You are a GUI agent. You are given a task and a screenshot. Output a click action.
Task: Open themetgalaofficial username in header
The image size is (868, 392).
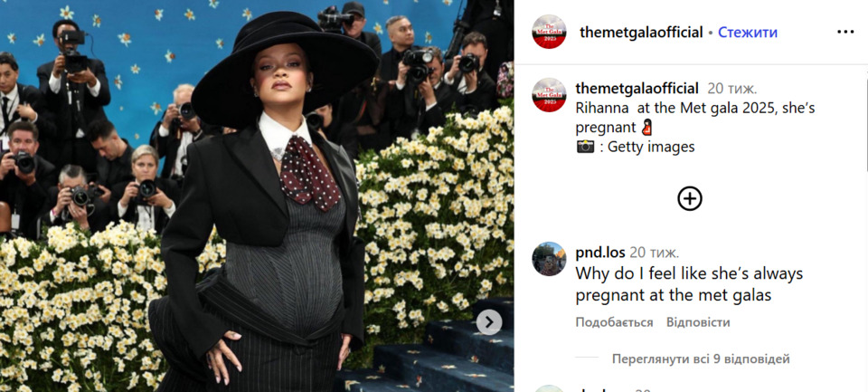pos(641,33)
